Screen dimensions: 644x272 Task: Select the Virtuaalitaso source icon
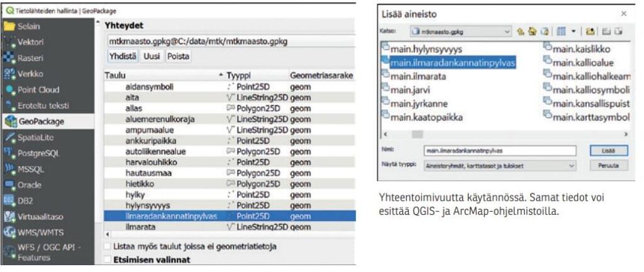9,217
